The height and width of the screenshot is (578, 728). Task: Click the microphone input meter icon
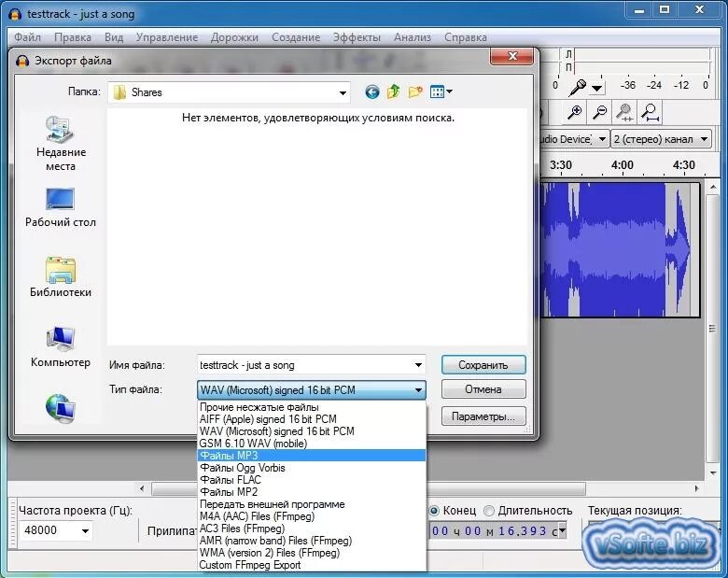578,88
